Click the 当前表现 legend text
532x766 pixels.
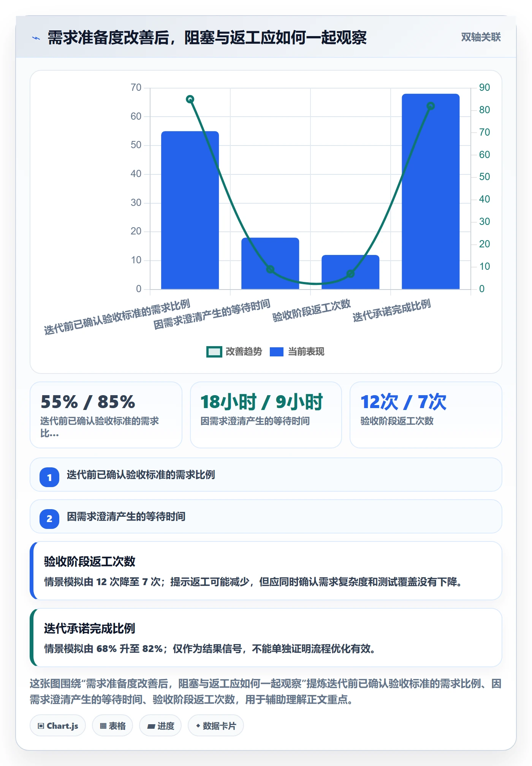(306, 352)
